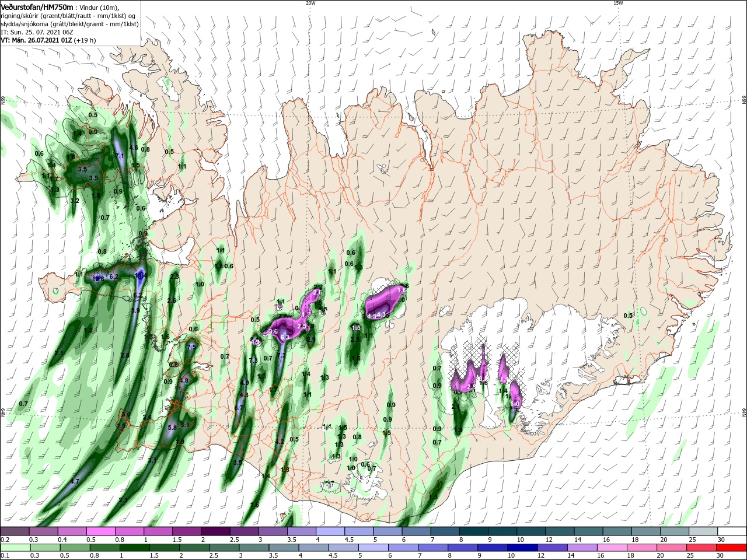Click the 6.3 snow value on the map
This screenshot has height=560, width=747.
tap(285, 337)
